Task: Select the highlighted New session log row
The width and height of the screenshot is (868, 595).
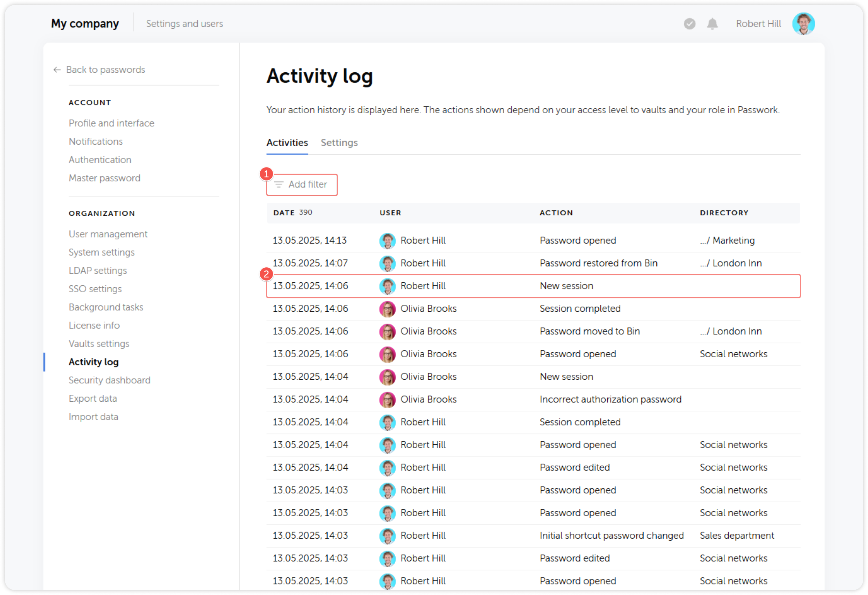Action: tap(531, 286)
